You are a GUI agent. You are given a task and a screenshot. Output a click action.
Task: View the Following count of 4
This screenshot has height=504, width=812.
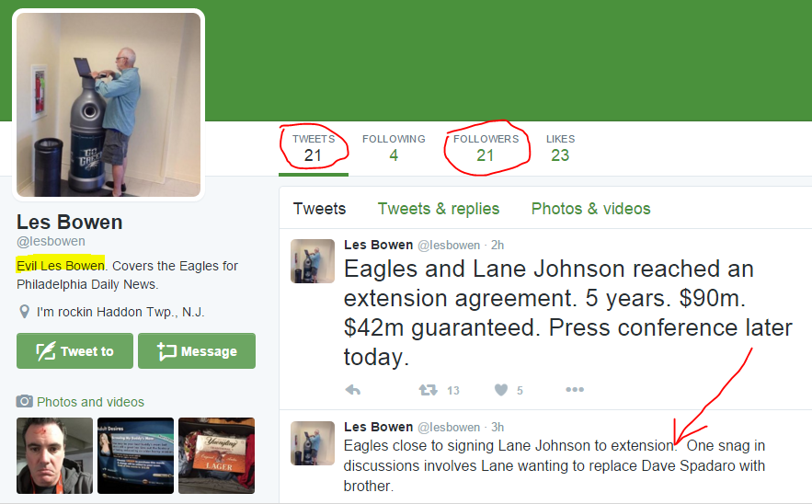394,148
